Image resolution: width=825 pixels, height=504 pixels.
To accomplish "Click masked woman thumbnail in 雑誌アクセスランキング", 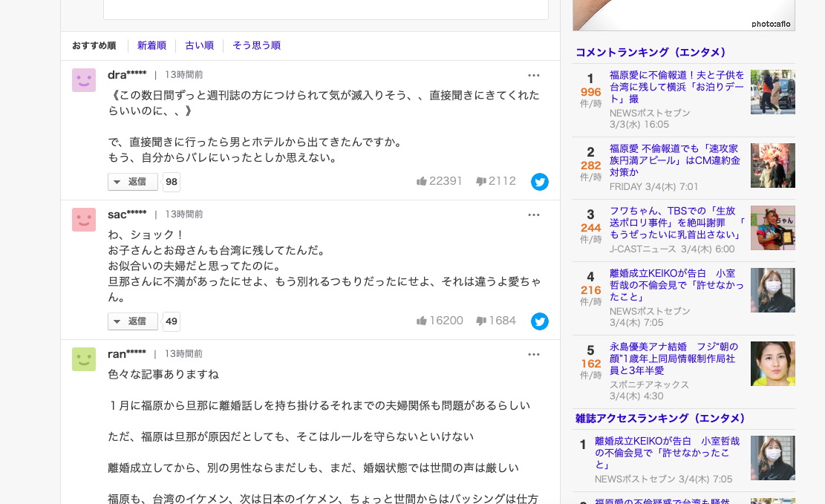I will (773, 458).
